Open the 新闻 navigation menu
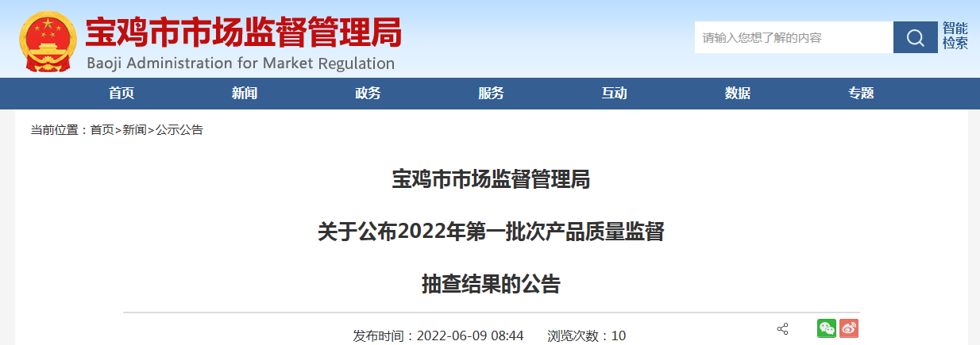This screenshot has height=345, width=980. (x=245, y=93)
